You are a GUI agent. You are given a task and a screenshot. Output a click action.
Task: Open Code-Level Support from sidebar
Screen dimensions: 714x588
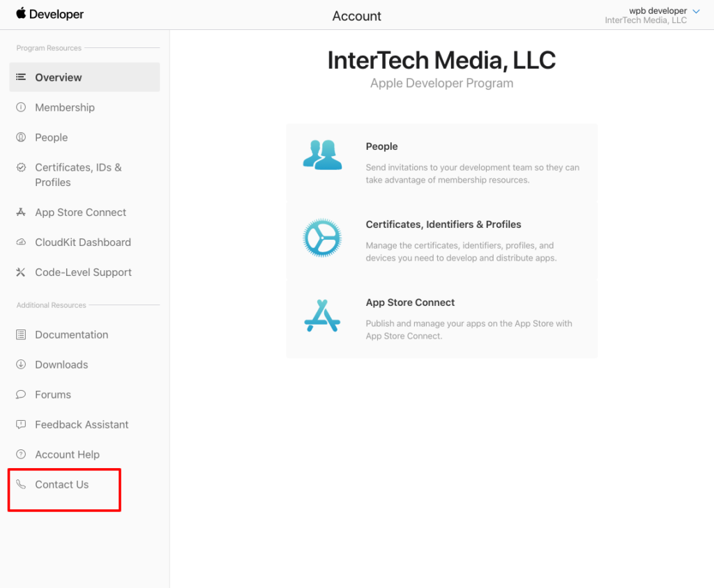pyautogui.click(x=84, y=272)
